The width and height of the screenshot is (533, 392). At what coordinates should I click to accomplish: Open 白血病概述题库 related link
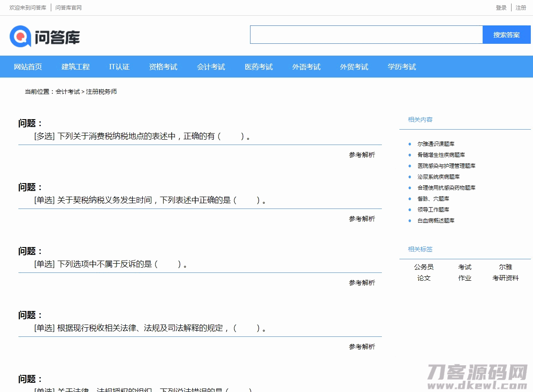436,221
